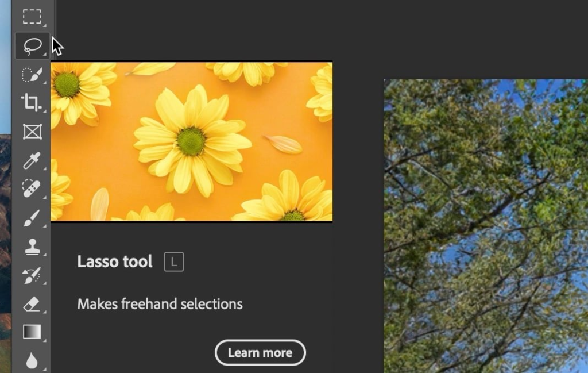Choose the Brush tool
The height and width of the screenshot is (373, 588).
pyautogui.click(x=32, y=218)
